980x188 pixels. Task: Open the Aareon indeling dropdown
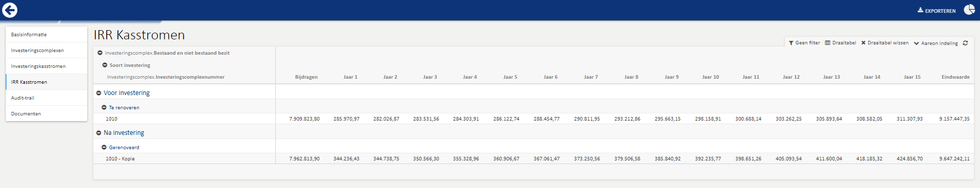(x=936, y=43)
